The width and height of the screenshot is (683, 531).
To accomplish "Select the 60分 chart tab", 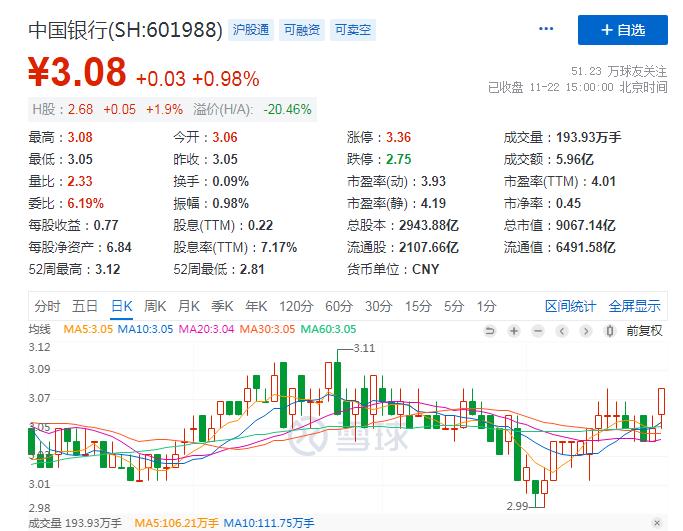I will point(339,306).
